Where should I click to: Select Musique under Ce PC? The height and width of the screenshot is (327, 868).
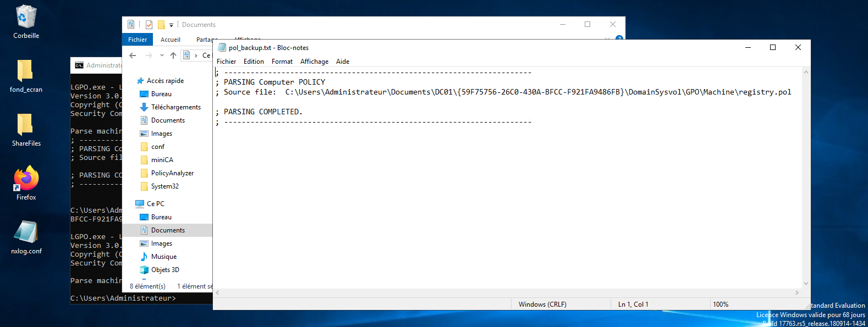[x=164, y=257]
